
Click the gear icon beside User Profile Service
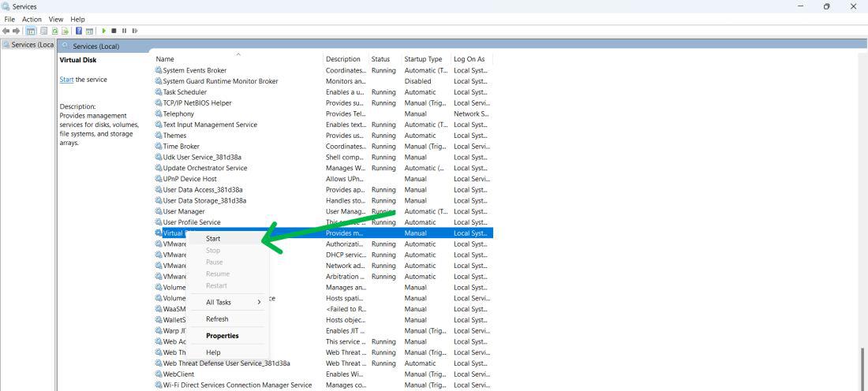pos(159,222)
